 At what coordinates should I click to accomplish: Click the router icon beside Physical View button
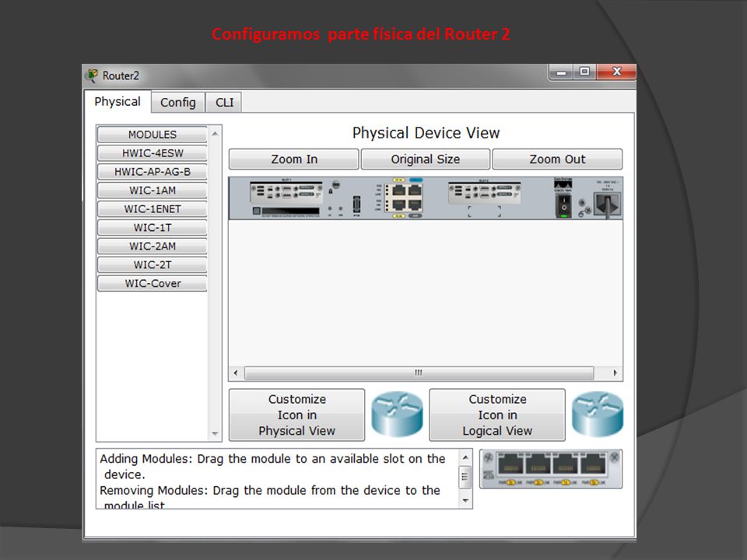tap(397, 415)
